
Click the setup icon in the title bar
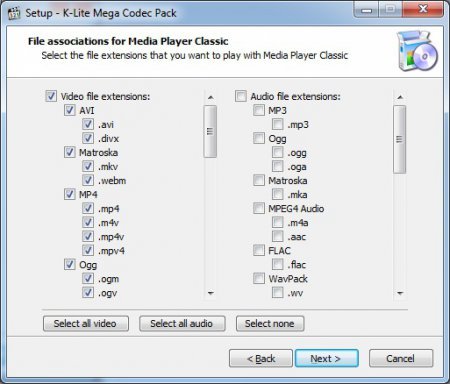pos(14,13)
